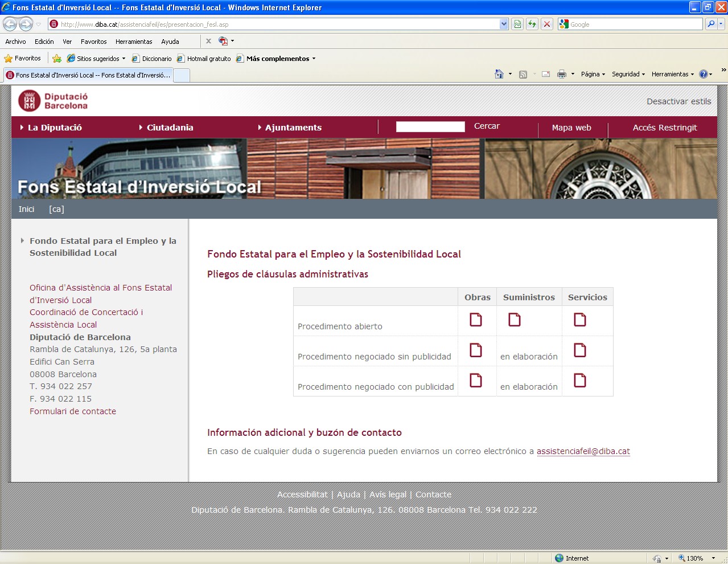728x564 pixels.
Task: Open the Avís legal footer link
Action: click(x=388, y=494)
